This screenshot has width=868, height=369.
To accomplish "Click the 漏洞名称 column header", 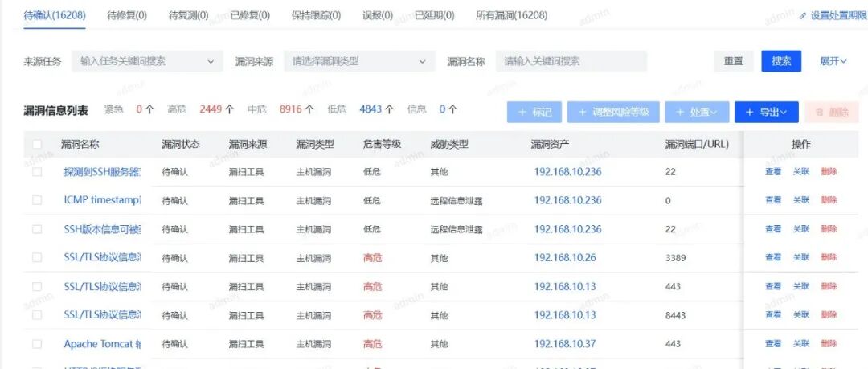I will pyautogui.click(x=80, y=145).
